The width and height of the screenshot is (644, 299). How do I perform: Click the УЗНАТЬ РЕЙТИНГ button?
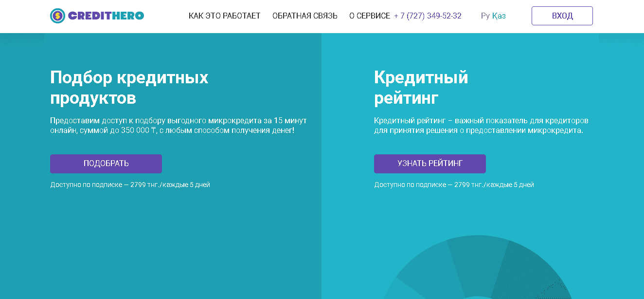click(x=429, y=164)
